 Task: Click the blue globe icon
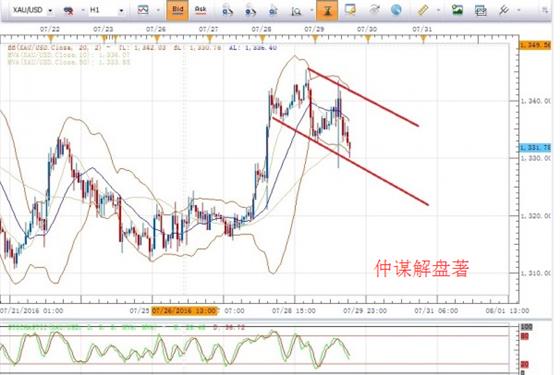coord(396,10)
